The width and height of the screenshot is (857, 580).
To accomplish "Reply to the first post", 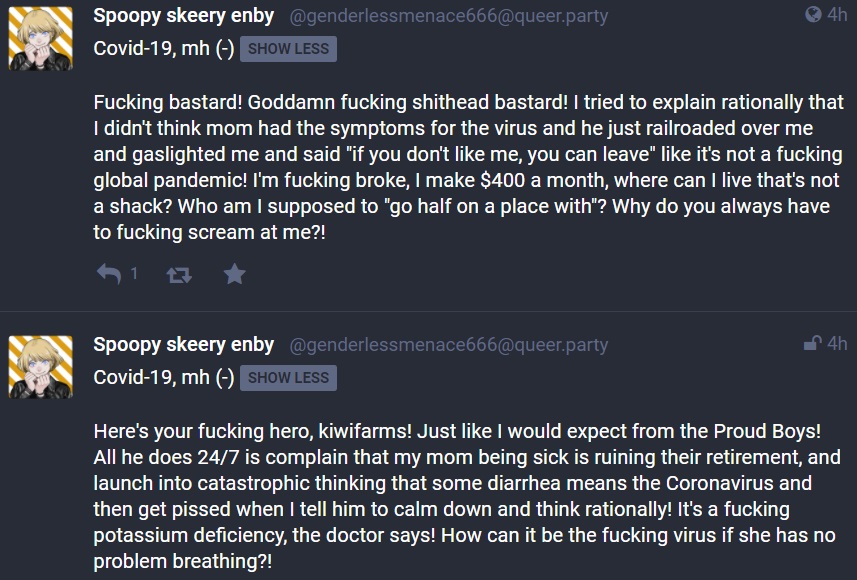I will tap(109, 274).
